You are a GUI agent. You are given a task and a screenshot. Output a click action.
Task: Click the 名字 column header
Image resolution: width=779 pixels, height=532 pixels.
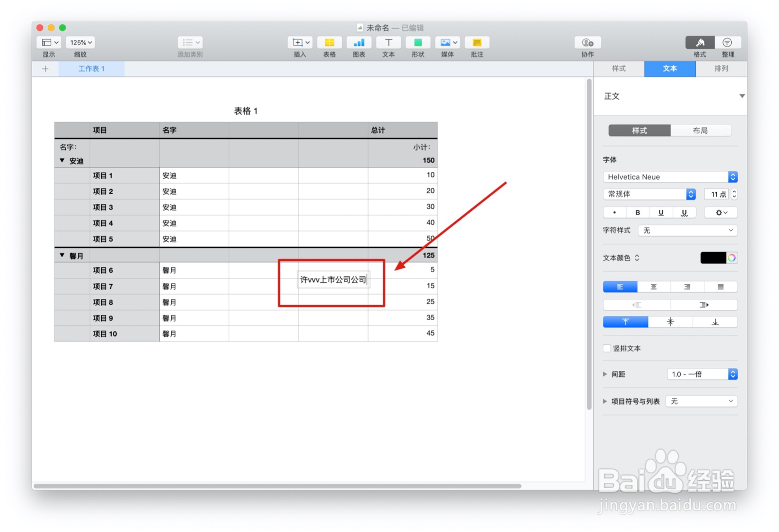(x=194, y=130)
